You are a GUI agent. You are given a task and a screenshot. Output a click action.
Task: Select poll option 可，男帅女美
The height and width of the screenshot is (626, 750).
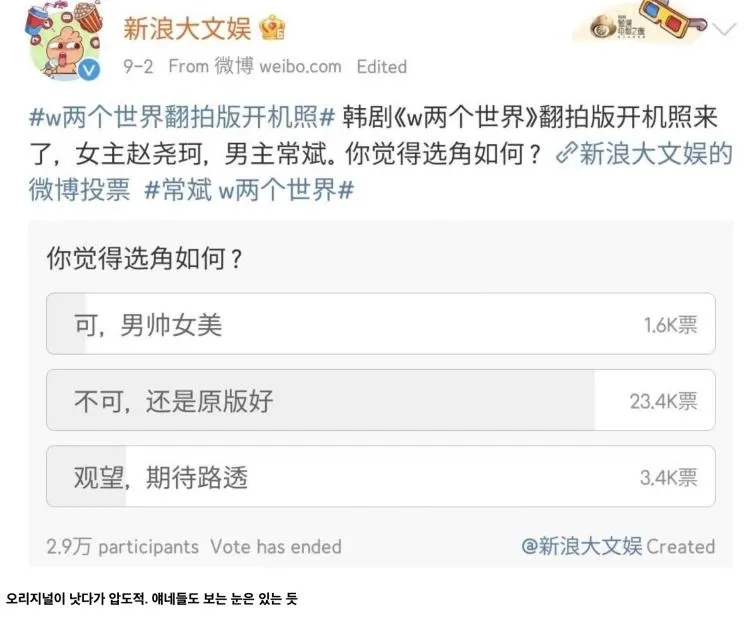381,324
